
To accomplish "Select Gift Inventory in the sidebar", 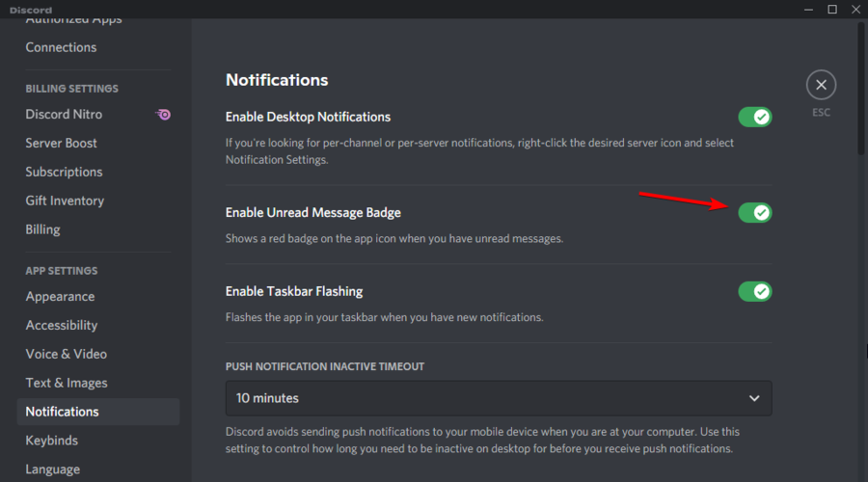I will [x=65, y=201].
